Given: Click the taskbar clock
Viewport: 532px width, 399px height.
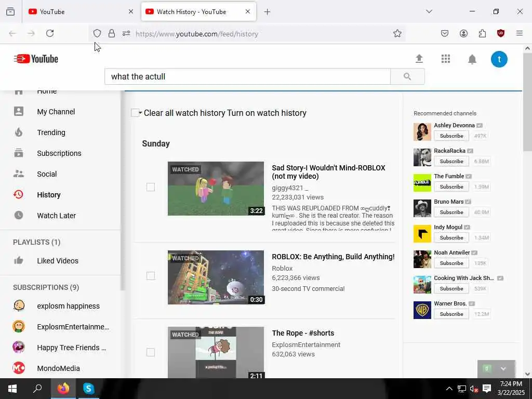Looking at the screenshot, I should pos(511,389).
